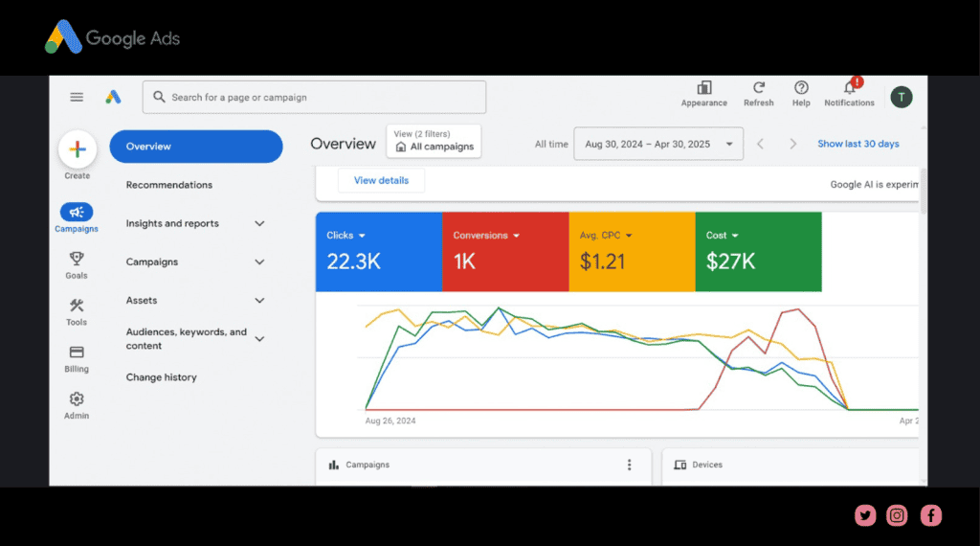Click the Create plus button
The width and height of the screenshot is (980, 546).
click(x=78, y=149)
